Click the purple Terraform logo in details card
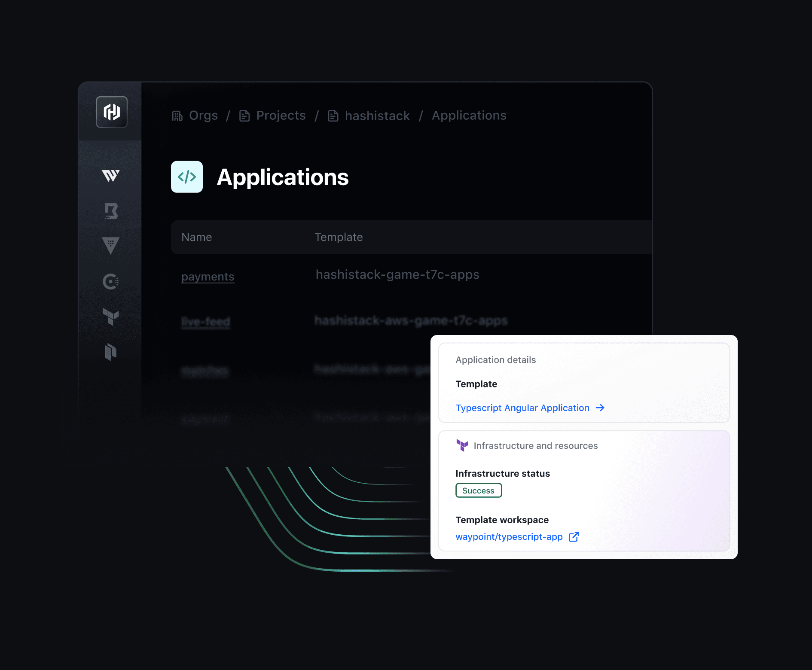The height and width of the screenshot is (670, 812). click(462, 445)
